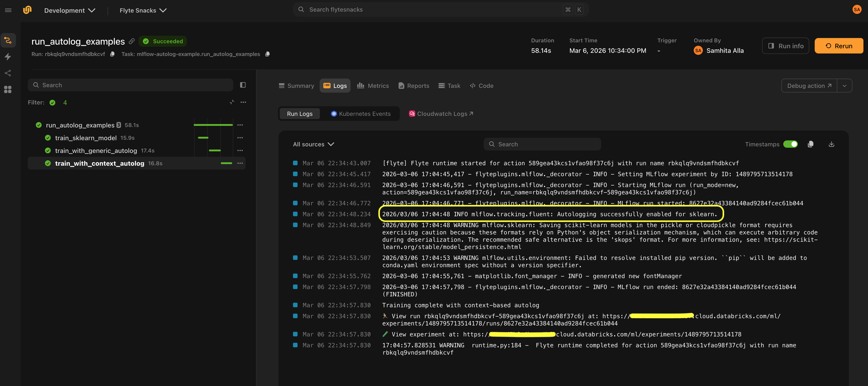This screenshot has height=386, width=868.
Task: Open the apps grid sidebar icon
Action: click(x=8, y=89)
